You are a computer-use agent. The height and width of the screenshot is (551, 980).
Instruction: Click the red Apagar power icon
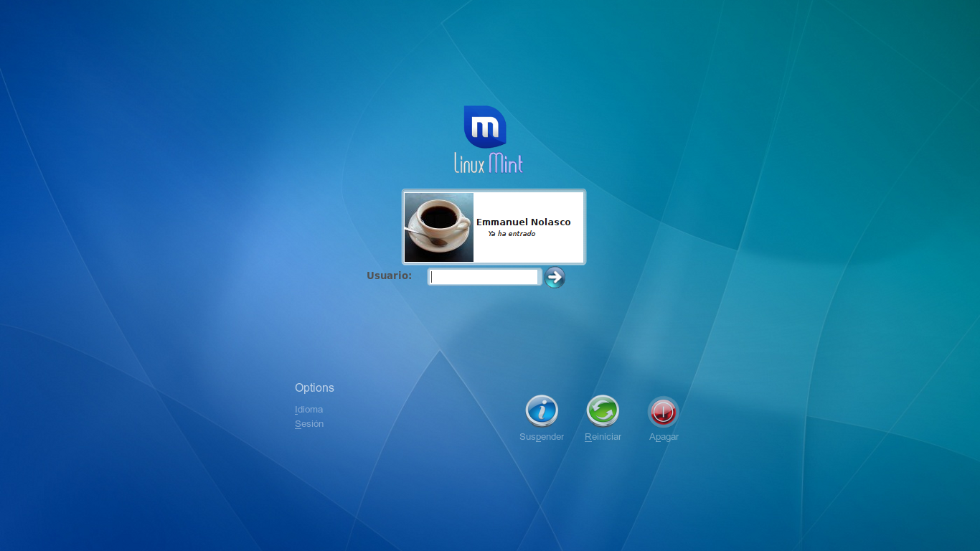click(663, 412)
